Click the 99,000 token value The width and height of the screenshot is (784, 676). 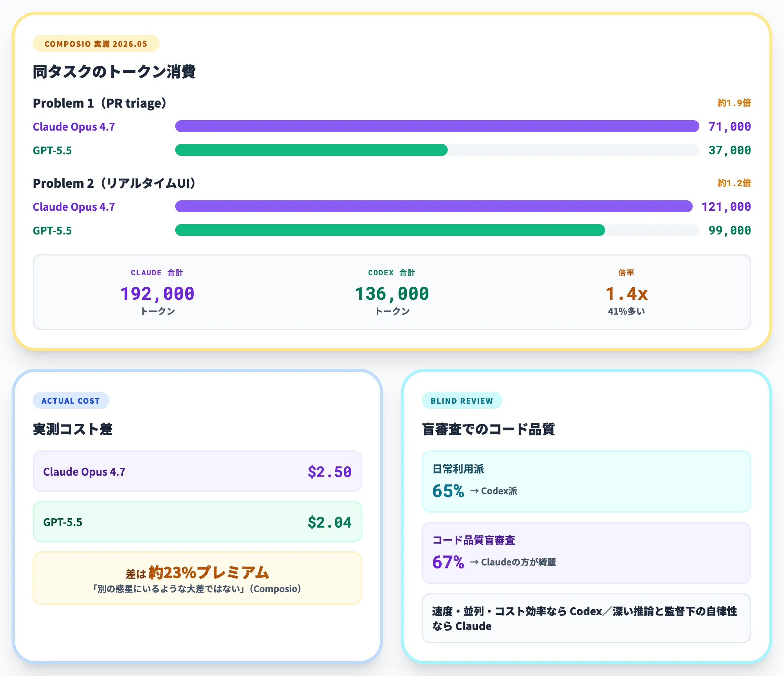click(x=729, y=230)
